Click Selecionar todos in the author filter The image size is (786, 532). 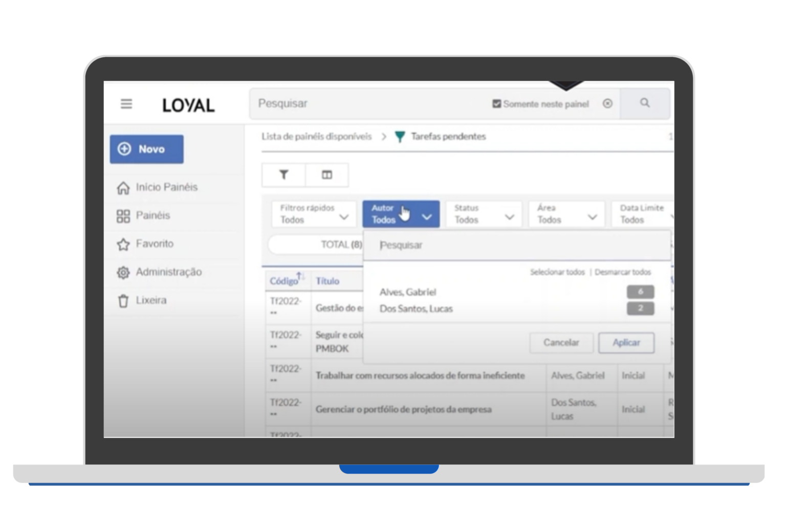[x=558, y=272]
